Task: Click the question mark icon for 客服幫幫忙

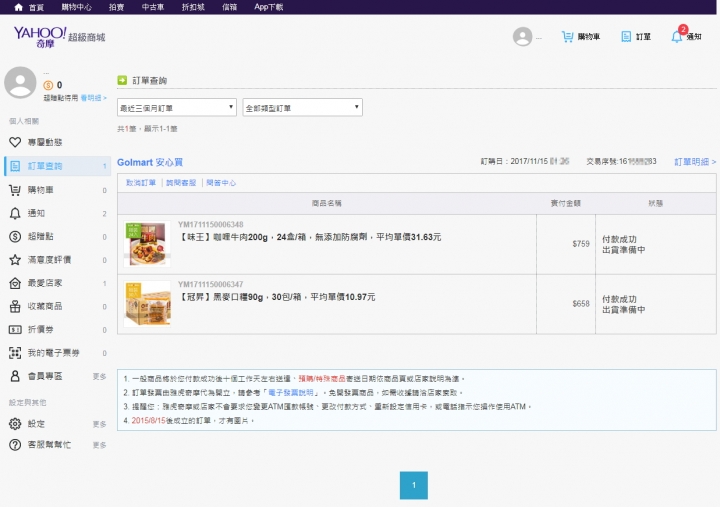Action: pyautogui.click(x=15, y=445)
